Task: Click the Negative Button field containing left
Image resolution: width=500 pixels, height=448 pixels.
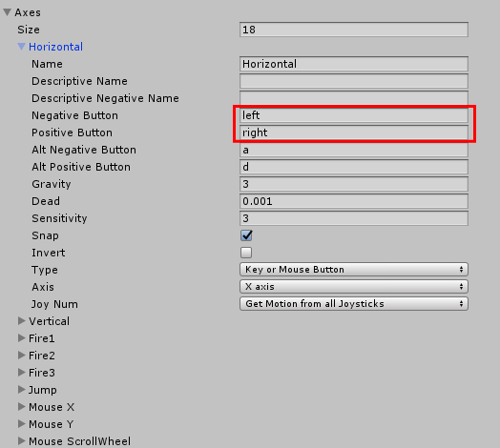Action: [354, 115]
